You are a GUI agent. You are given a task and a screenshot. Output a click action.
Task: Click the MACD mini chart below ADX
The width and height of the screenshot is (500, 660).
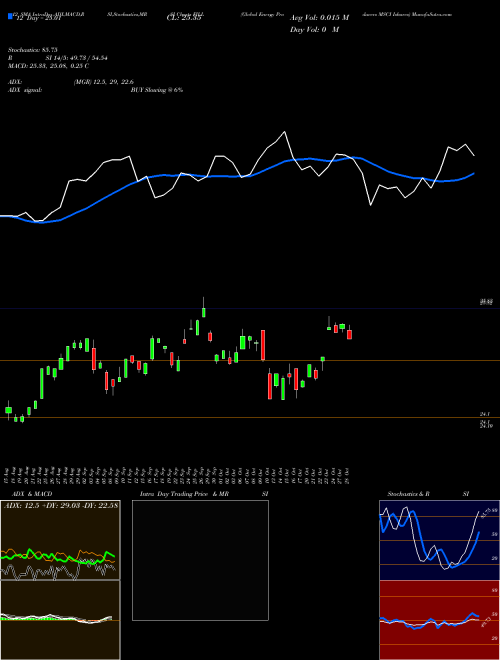(60, 620)
